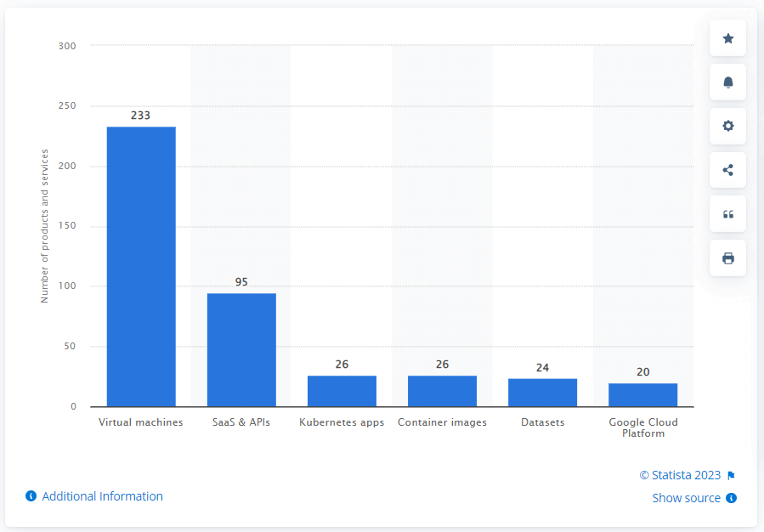Select the Datasets bar
Screen dimensions: 764x532
(x=542, y=391)
